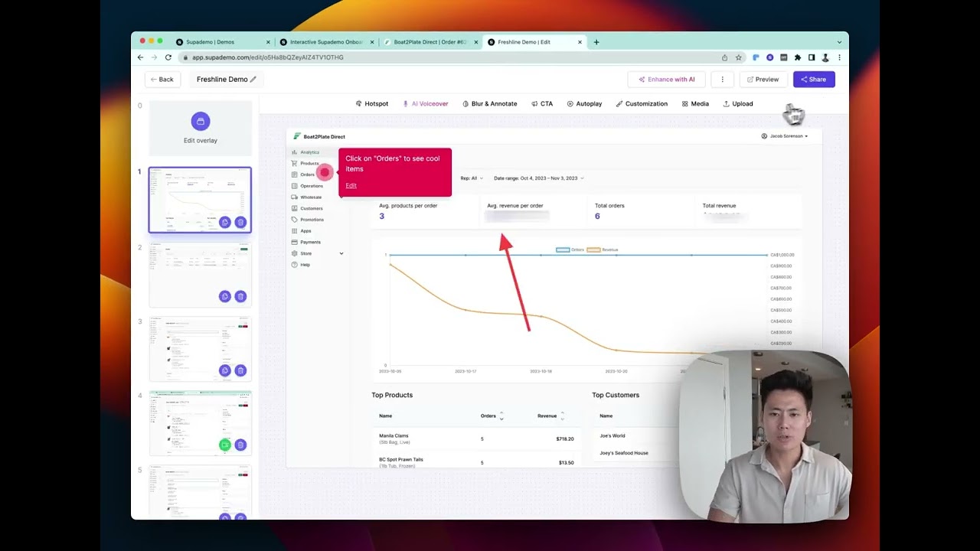Open the Rep: All dropdown
Image resolution: width=980 pixels, height=551 pixels.
472,178
